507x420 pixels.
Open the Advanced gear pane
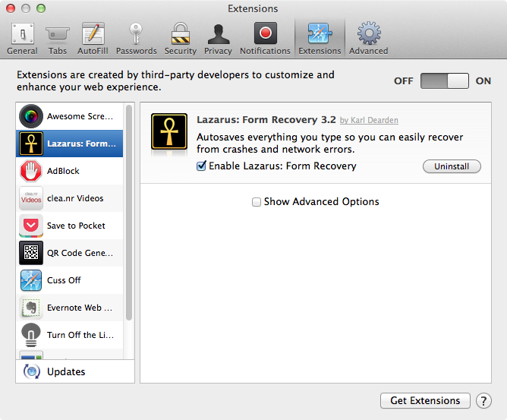368,38
